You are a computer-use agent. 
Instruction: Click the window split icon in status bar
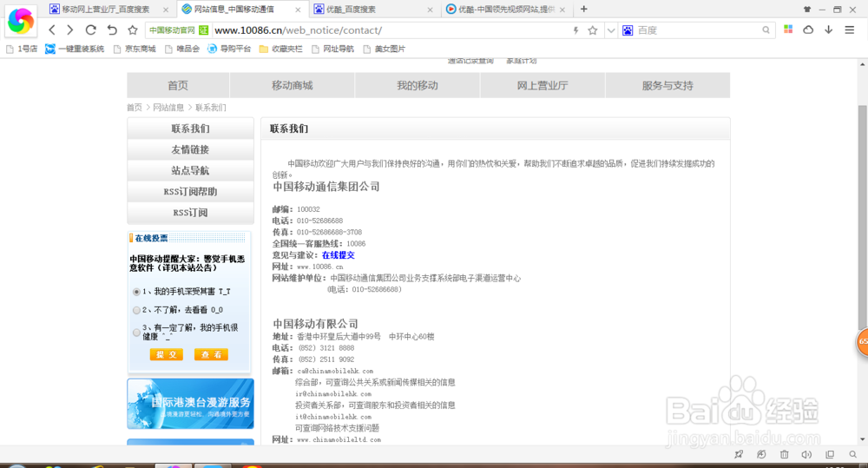pyautogui.click(x=830, y=454)
